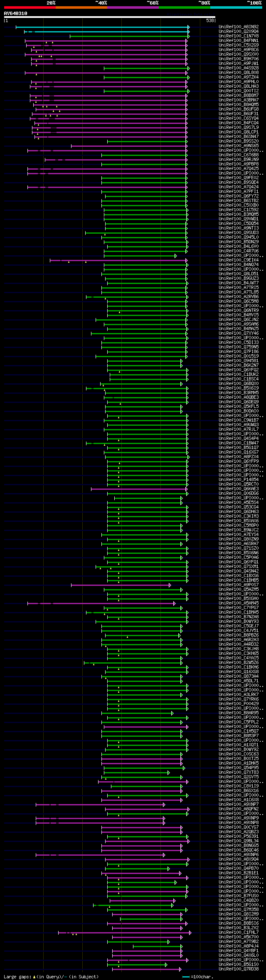Click the cyan ~100% identity legend segment
This screenshot has width=266, height=980.
click(x=236, y=7)
